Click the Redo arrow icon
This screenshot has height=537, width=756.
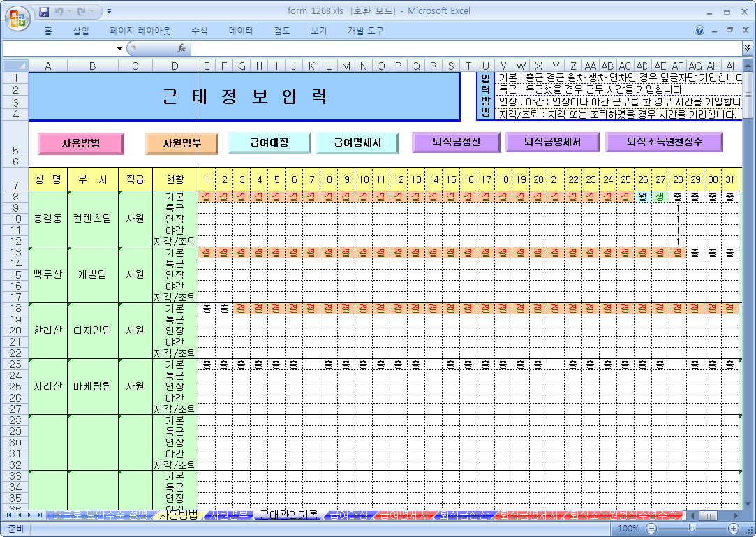tap(83, 12)
